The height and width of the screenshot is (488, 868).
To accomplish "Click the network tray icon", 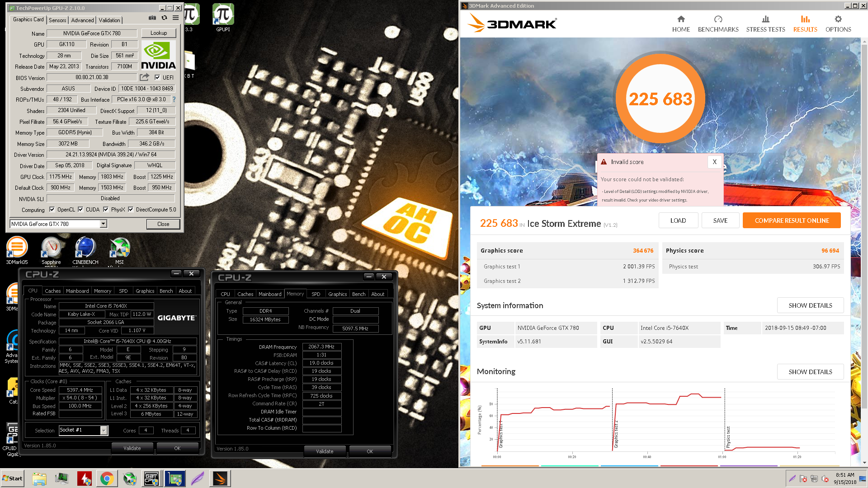I will click(814, 479).
